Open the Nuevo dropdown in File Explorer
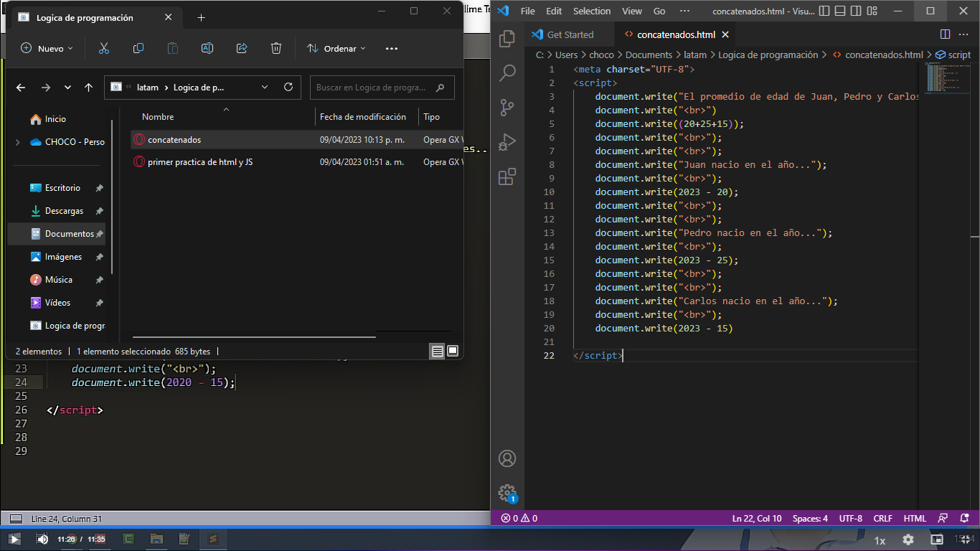Screen dimensions: 980x551 click(47, 48)
